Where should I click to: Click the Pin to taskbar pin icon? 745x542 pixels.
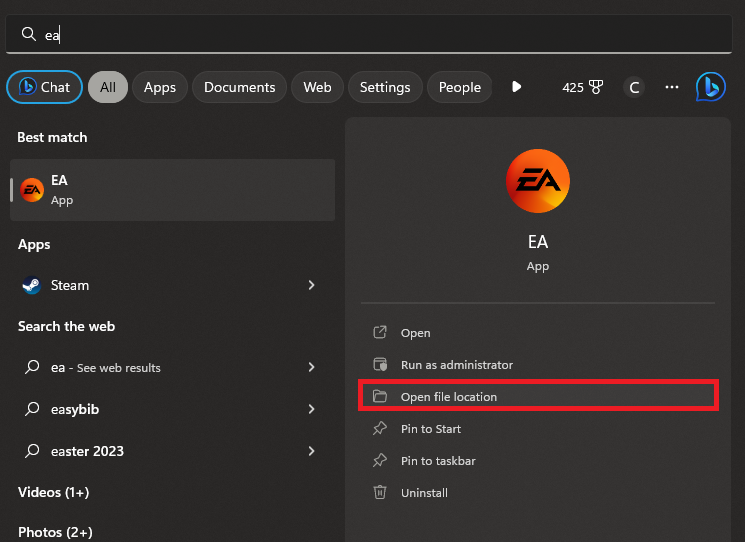click(x=380, y=460)
